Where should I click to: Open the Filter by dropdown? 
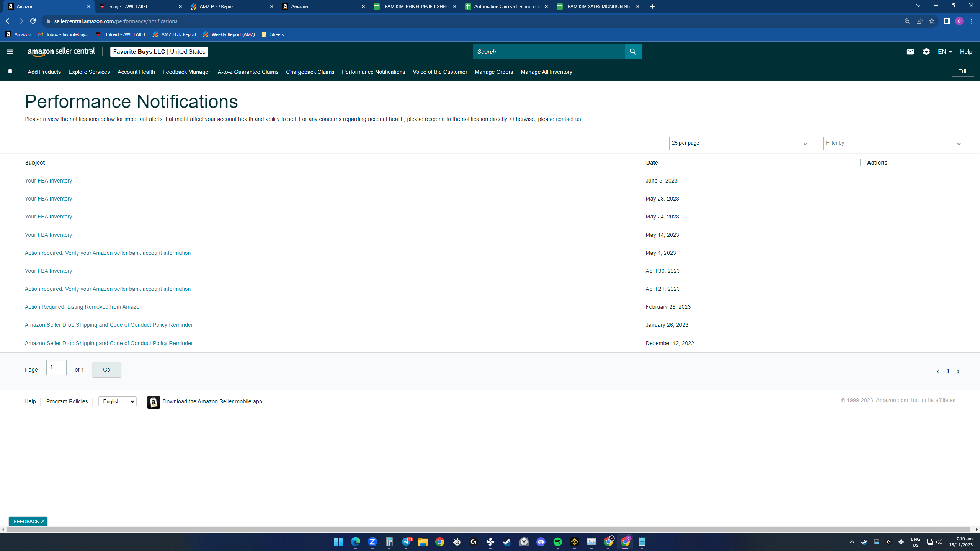tap(893, 143)
